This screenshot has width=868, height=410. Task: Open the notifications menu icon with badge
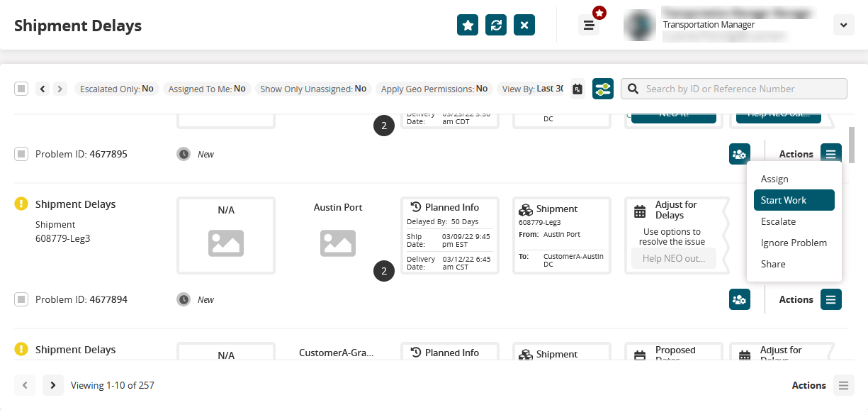tap(589, 25)
